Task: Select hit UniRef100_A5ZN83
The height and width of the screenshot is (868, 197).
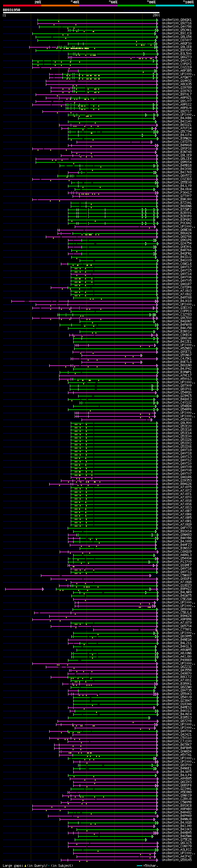Action: (177, 349)
